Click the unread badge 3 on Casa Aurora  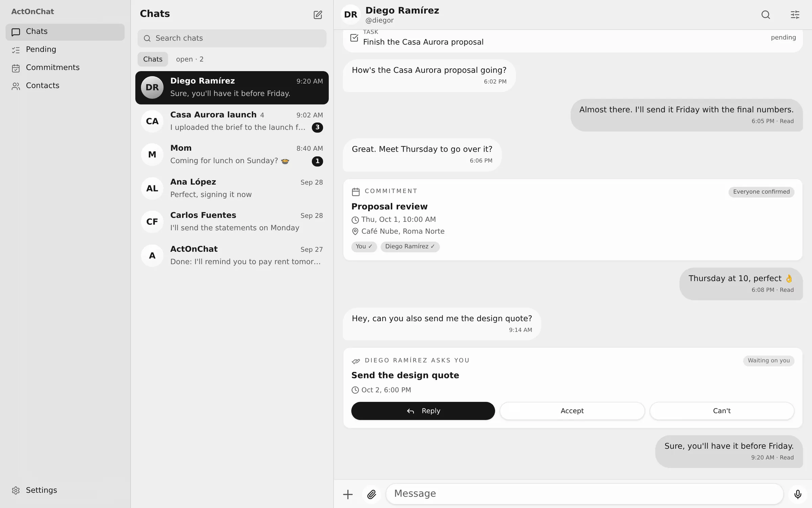tap(317, 127)
